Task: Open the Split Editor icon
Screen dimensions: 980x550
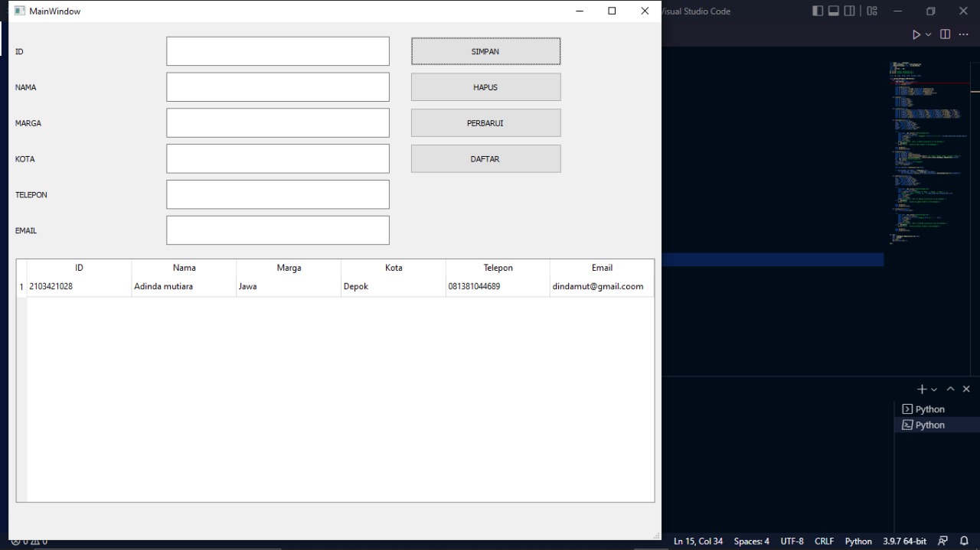Action: [x=945, y=34]
